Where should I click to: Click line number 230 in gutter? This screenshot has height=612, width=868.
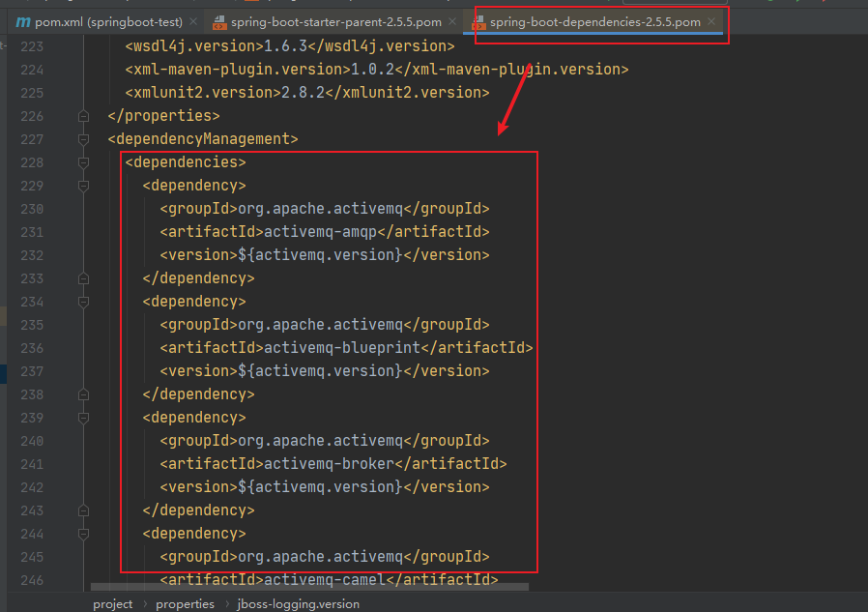click(32, 209)
